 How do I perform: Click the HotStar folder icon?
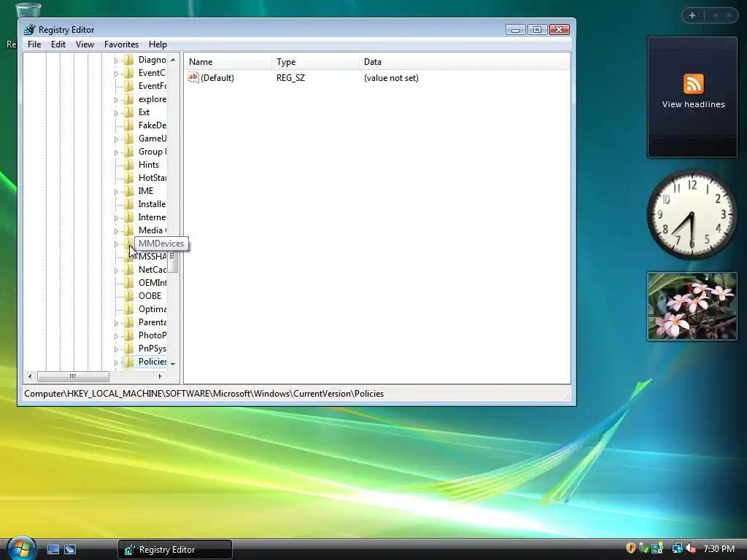pos(128,178)
